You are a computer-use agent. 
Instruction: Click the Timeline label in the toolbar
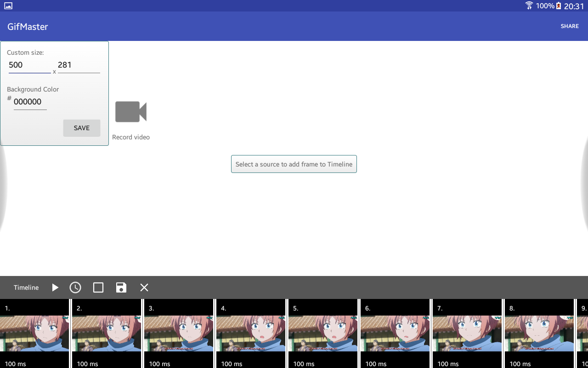coord(26,287)
